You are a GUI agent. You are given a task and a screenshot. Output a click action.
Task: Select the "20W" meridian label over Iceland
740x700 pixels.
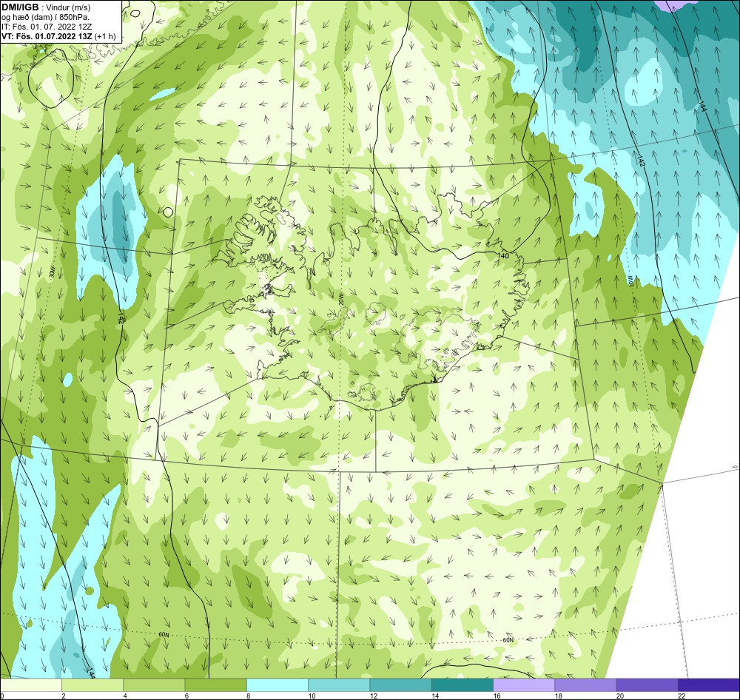[340, 299]
